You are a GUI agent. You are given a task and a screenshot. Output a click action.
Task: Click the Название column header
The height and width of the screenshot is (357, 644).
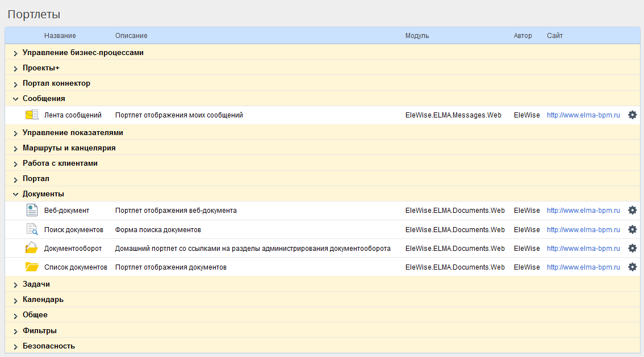(x=60, y=36)
